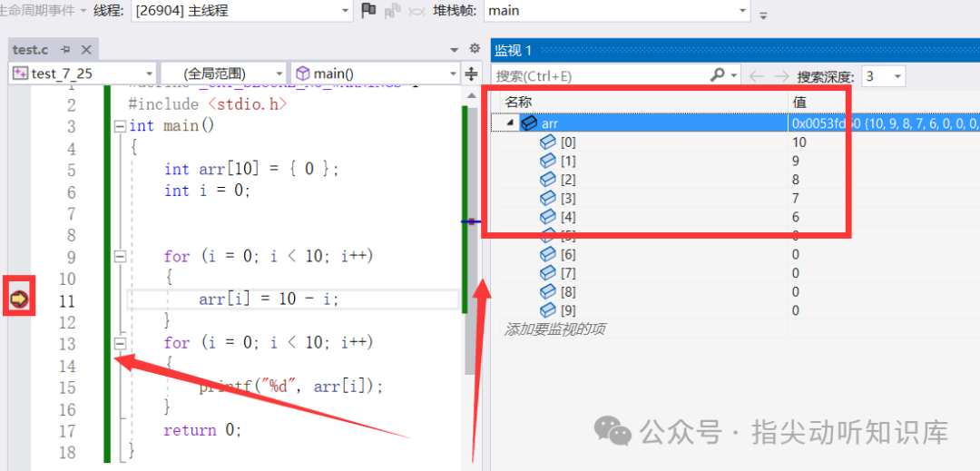The width and height of the screenshot is (980, 471).
Task: Click the cube icon of element [9]
Action: coord(548,309)
